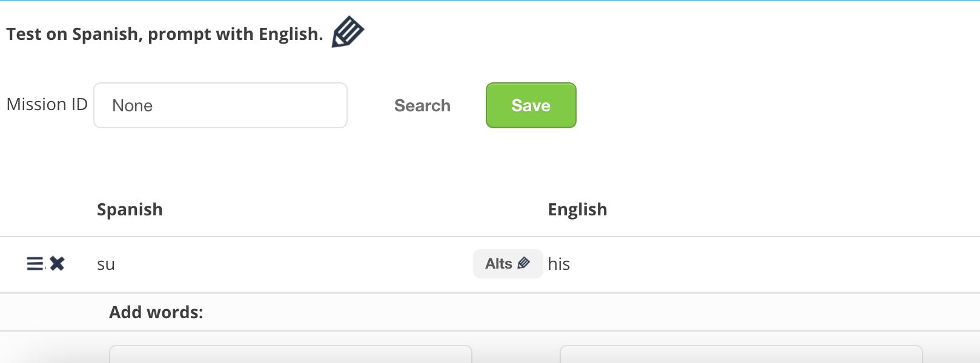The height and width of the screenshot is (363, 980).
Task: Click the right Add words input box
Action: (741, 355)
